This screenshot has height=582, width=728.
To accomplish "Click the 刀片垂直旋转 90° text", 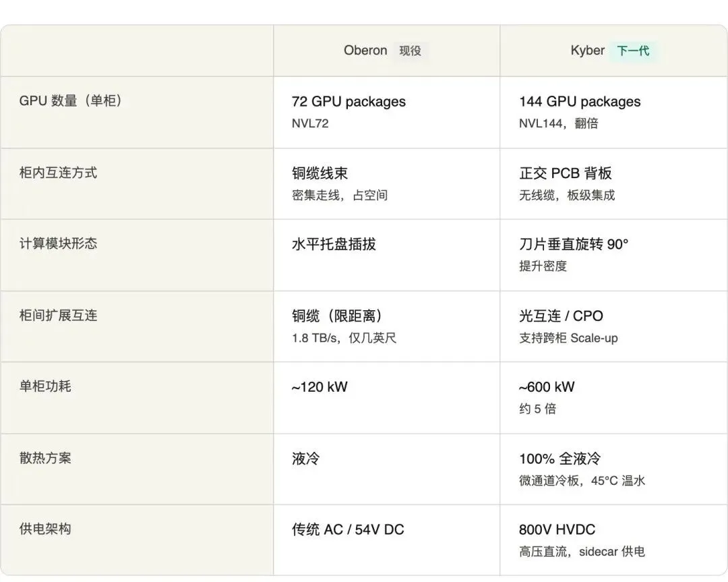I will pos(573,244).
